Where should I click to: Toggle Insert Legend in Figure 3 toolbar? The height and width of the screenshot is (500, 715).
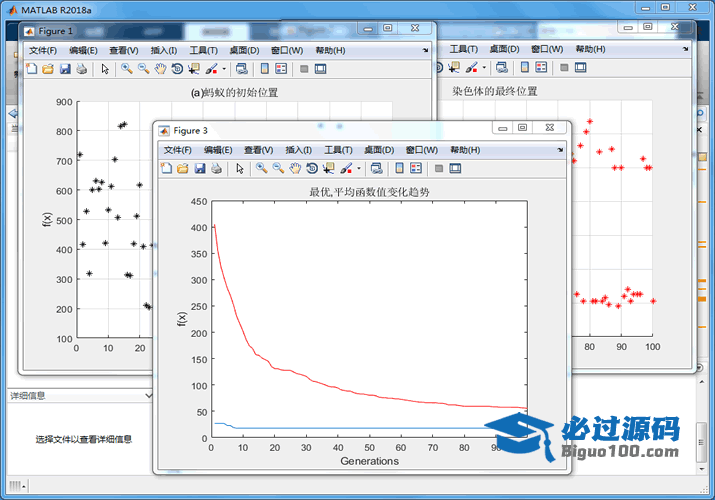(x=415, y=169)
